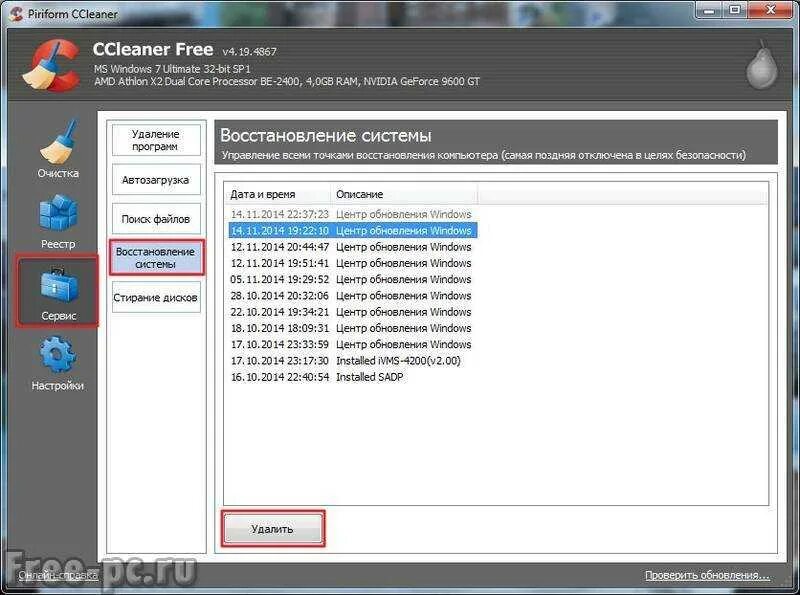This screenshot has height=595, width=800.
Task: Open the Настройки settings section
Action: pyautogui.click(x=58, y=363)
